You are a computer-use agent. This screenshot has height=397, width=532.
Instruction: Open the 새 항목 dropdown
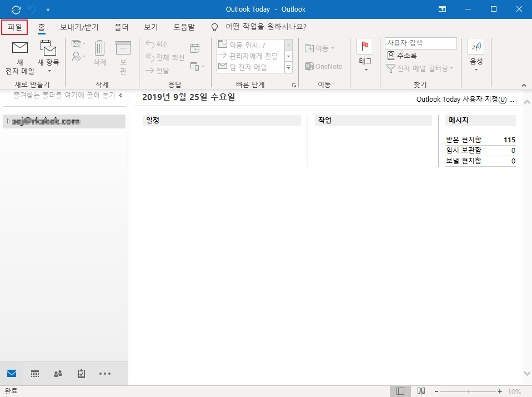click(x=48, y=57)
